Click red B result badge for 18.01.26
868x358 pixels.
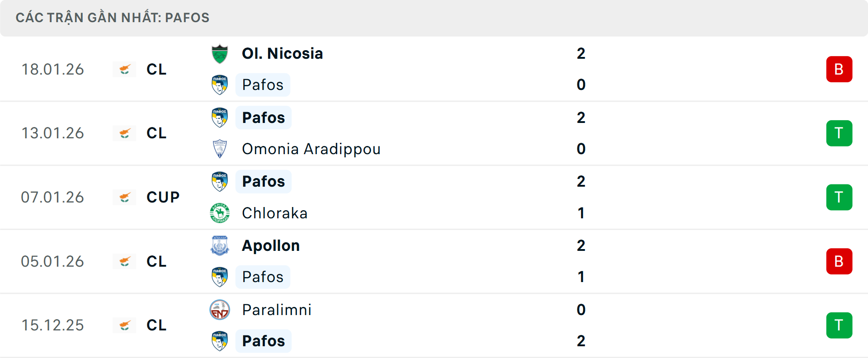point(839,69)
